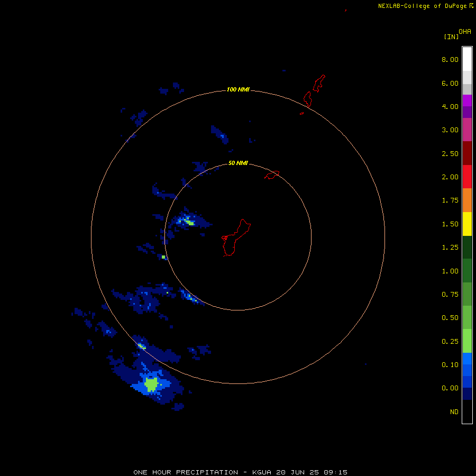Select the 0.50 legend value
This screenshot has width=476, height=476.
click(450, 318)
